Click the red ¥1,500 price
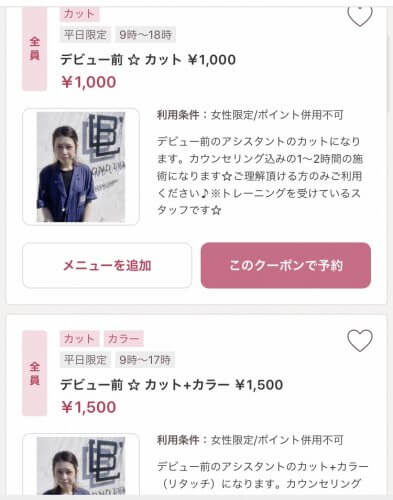The height and width of the screenshot is (500, 393). pyautogui.click(x=89, y=407)
